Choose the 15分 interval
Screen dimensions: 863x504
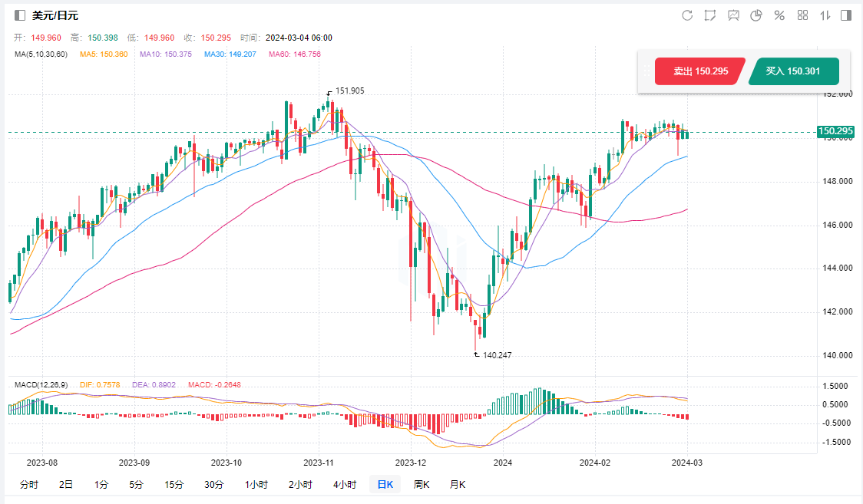click(x=174, y=484)
